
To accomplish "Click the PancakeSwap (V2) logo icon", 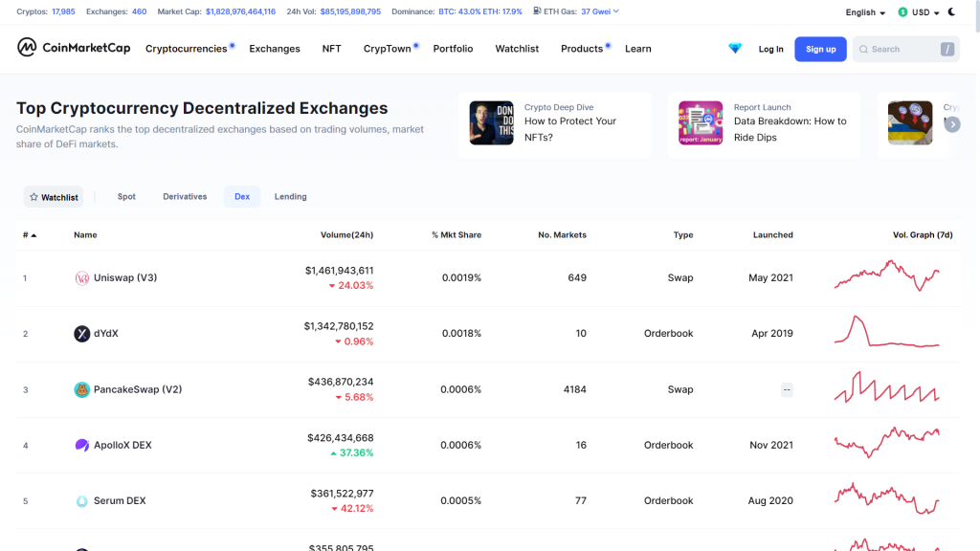I will 82,390.
